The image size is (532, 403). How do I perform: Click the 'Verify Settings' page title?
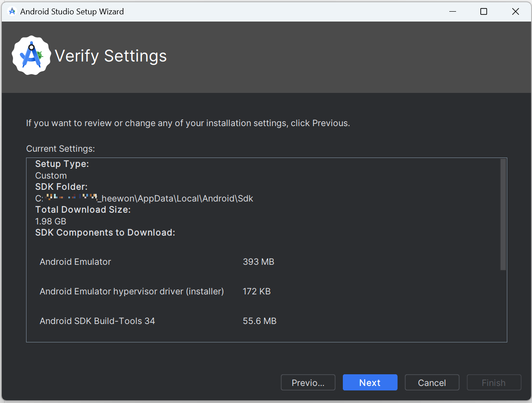(x=111, y=56)
